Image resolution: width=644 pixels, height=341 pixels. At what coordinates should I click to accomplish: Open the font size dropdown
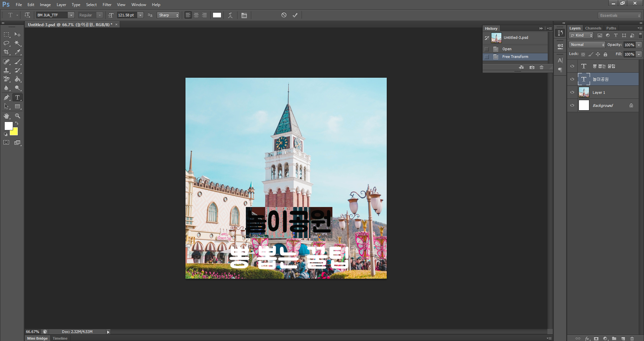click(x=141, y=15)
